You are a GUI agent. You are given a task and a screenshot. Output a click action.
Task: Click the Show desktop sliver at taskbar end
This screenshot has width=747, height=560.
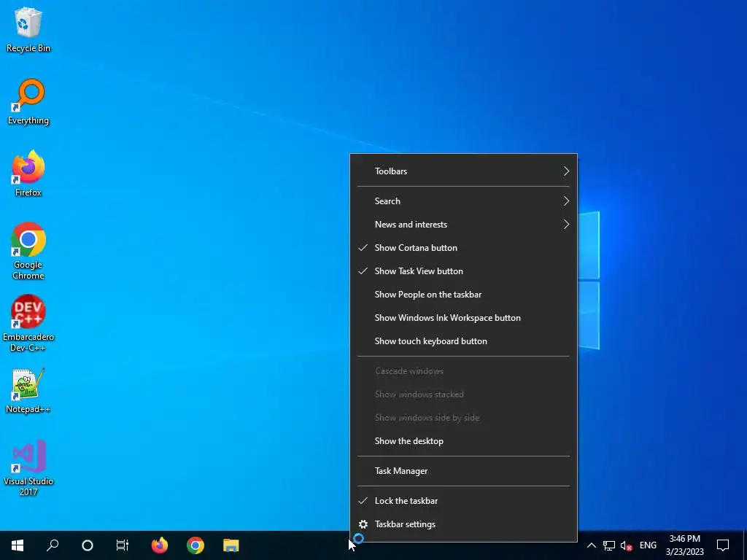[x=744, y=545]
